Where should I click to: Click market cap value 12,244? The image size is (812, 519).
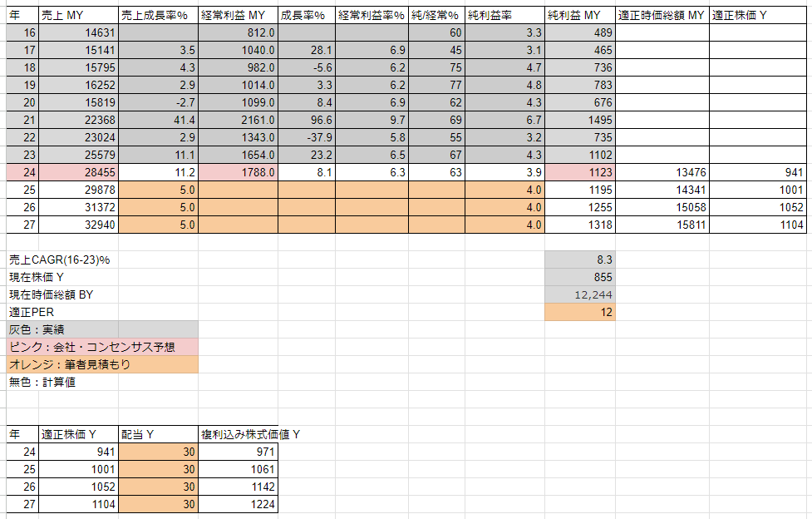(x=580, y=295)
